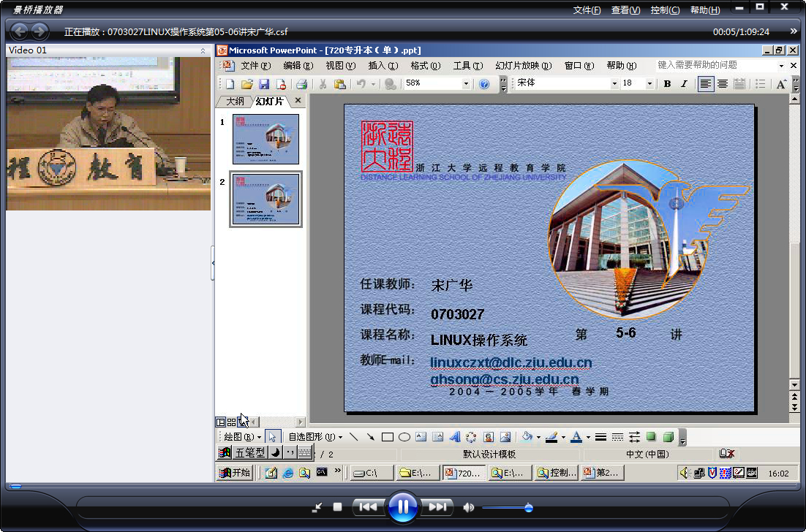806x532 pixels.
Task: Save the presentation with the floppy icon
Action: (x=264, y=84)
